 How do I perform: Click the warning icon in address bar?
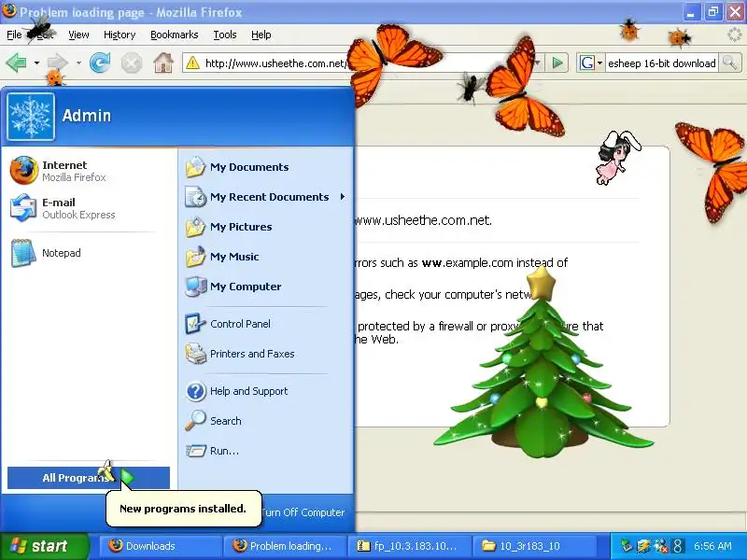pyautogui.click(x=192, y=63)
